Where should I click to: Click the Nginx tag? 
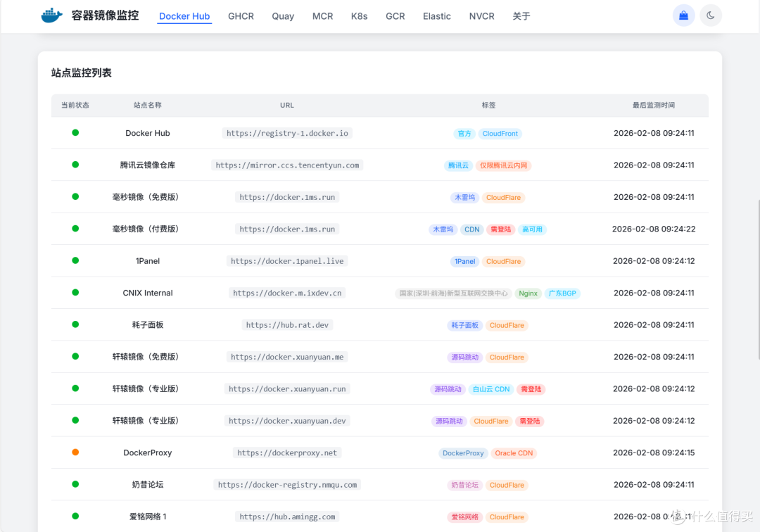coord(528,293)
